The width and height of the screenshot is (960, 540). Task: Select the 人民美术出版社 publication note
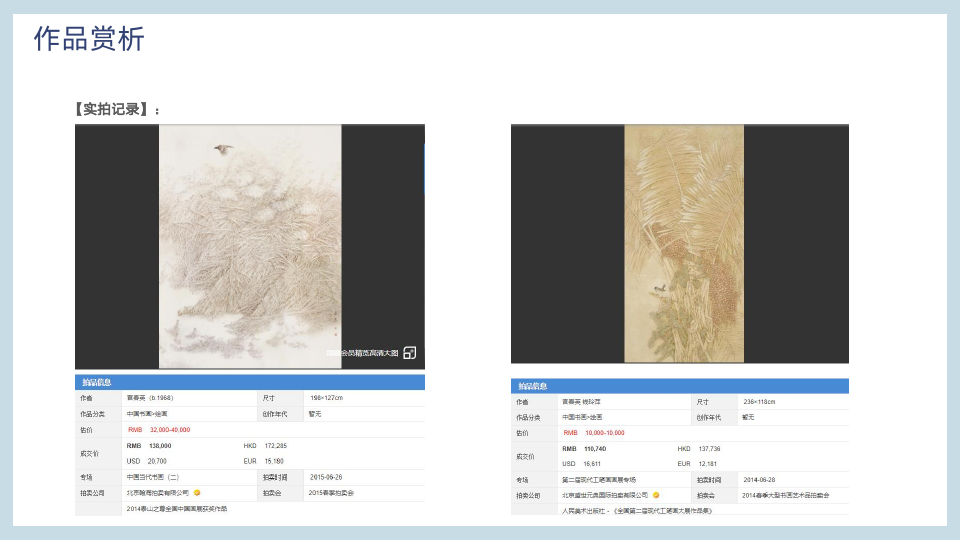pos(637,511)
